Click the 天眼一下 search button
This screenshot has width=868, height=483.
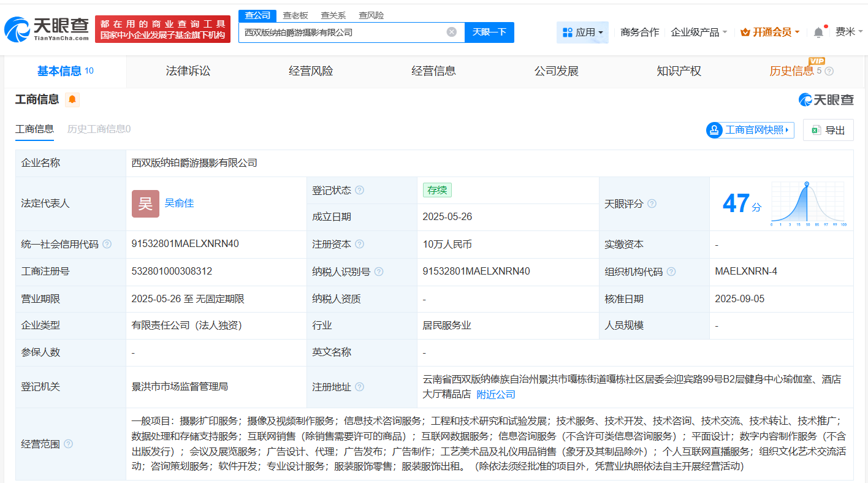pos(489,32)
